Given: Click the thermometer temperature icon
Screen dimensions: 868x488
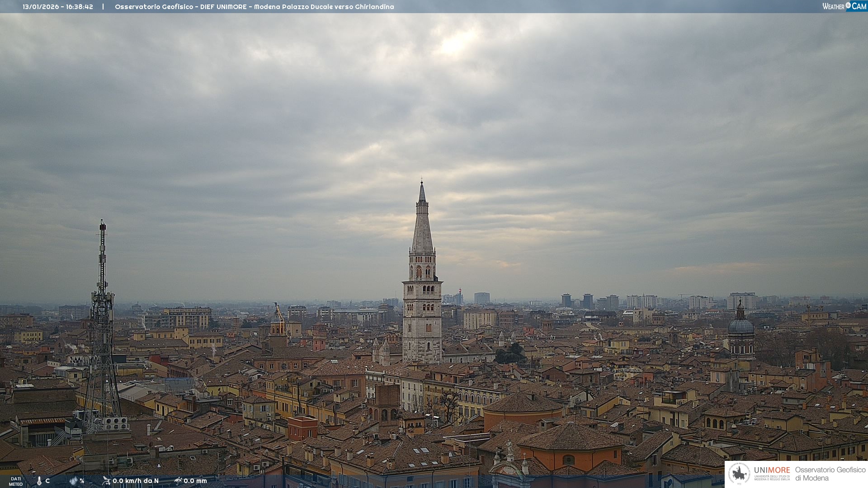Looking at the screenshot, I should pyautogui.click(x=39, y=481).
